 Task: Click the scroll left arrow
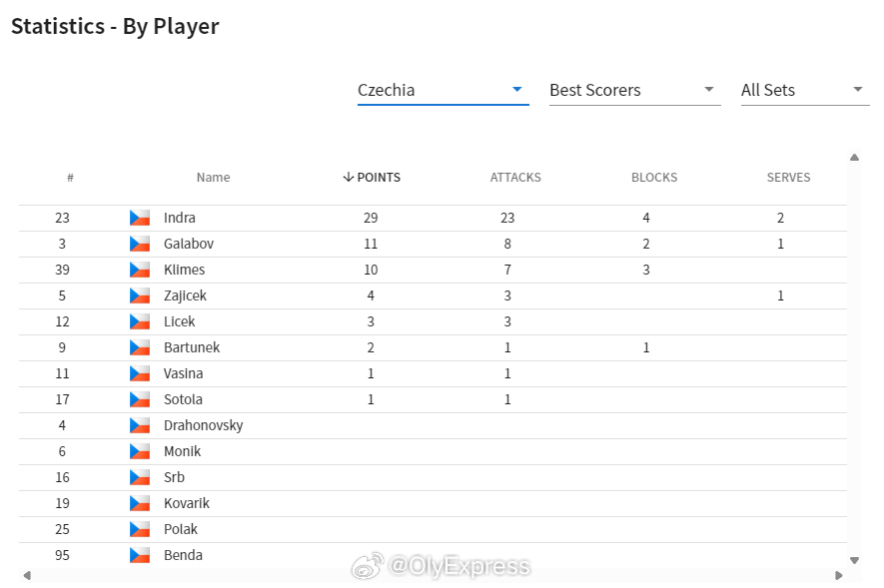click(27, 576)
